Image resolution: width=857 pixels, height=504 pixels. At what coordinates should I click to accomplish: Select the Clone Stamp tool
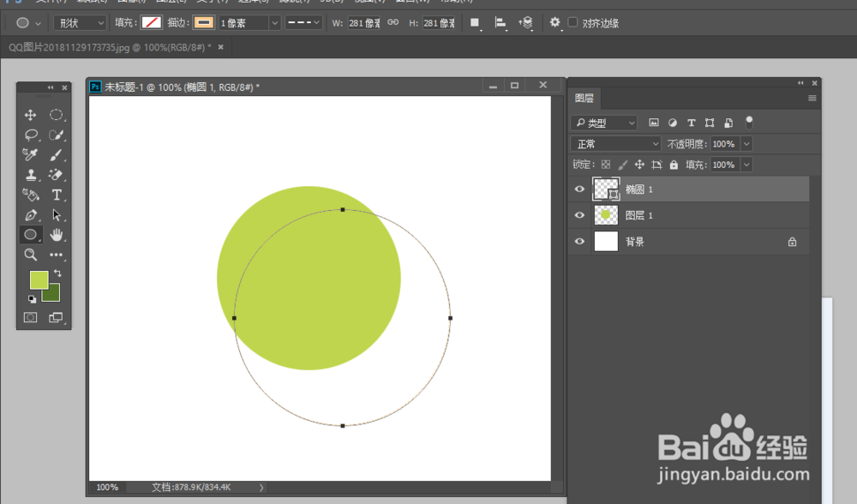pos(30,175)
